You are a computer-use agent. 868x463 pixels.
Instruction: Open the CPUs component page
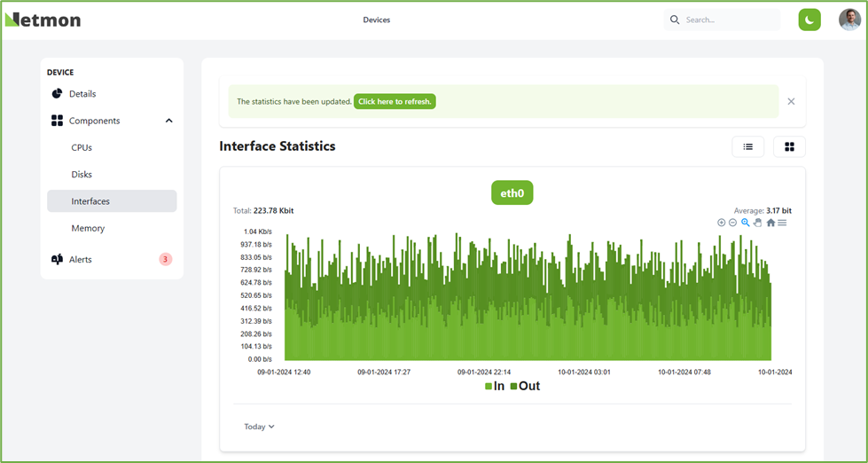click(82, 148)
